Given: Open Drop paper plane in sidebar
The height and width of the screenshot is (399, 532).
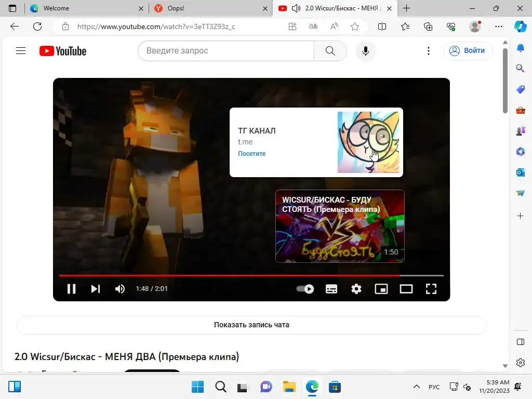Looking at the screenshot, I should coord(521,193).
